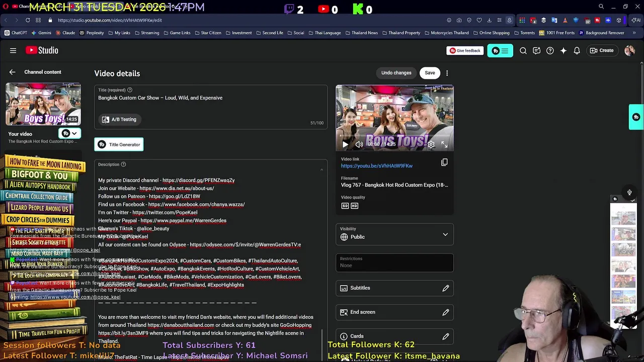Click Undo changes
The image size is (644, 362).
click(x=396, y=73)
